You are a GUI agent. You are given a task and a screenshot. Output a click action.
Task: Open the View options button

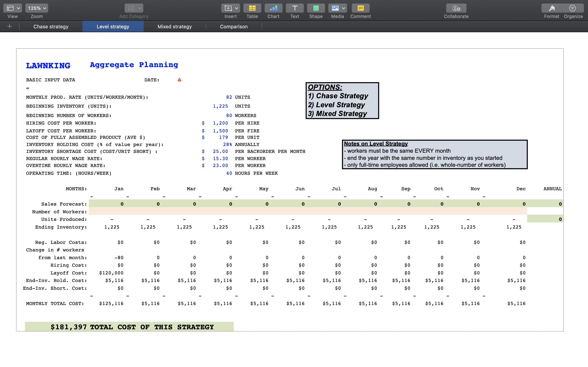(13, 8)
